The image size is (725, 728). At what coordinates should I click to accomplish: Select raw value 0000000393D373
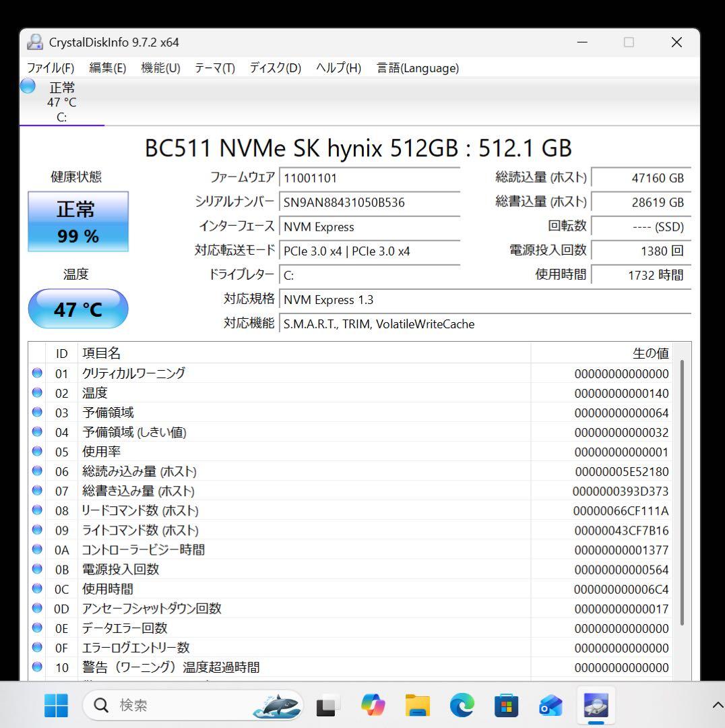[620, 491]
